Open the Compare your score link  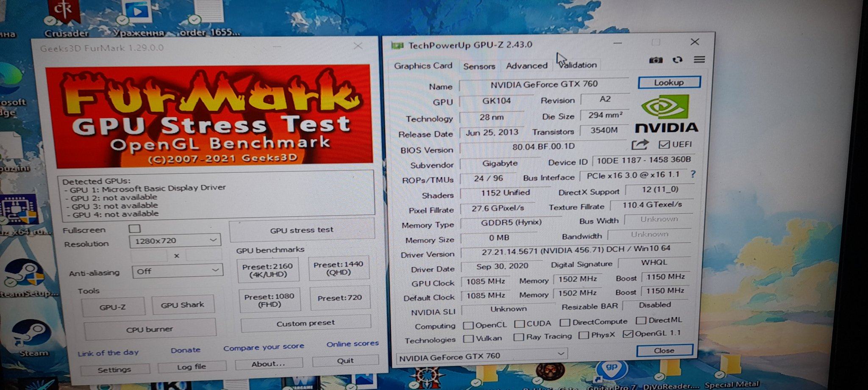click(x=264, y=347)
